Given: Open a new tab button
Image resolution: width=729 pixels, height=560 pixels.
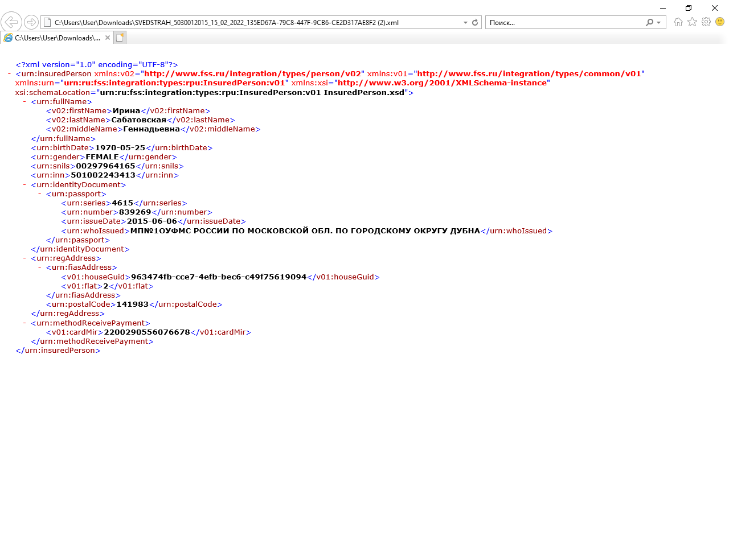Looking at the screenshot, I should [x=120, y=38].
